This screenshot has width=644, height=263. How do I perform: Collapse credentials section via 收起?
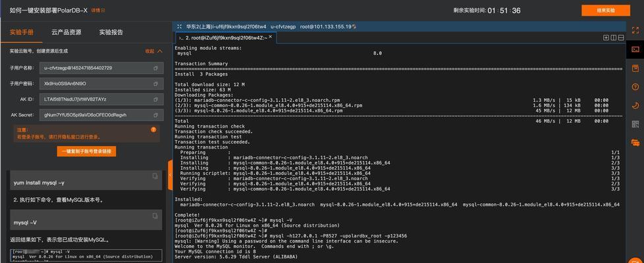pyautogui.click(x=153, y=51)
